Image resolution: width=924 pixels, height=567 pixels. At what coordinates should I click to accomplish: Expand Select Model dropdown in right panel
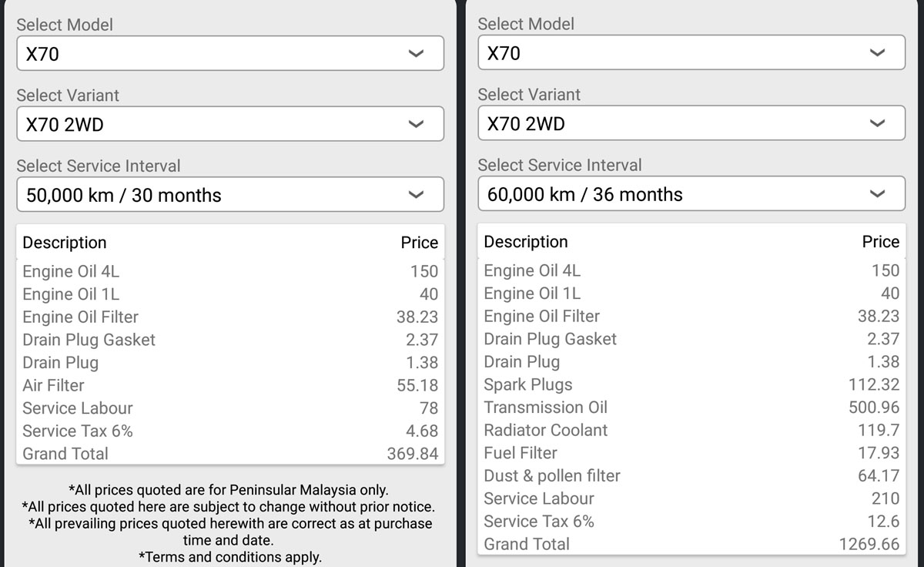691,53
